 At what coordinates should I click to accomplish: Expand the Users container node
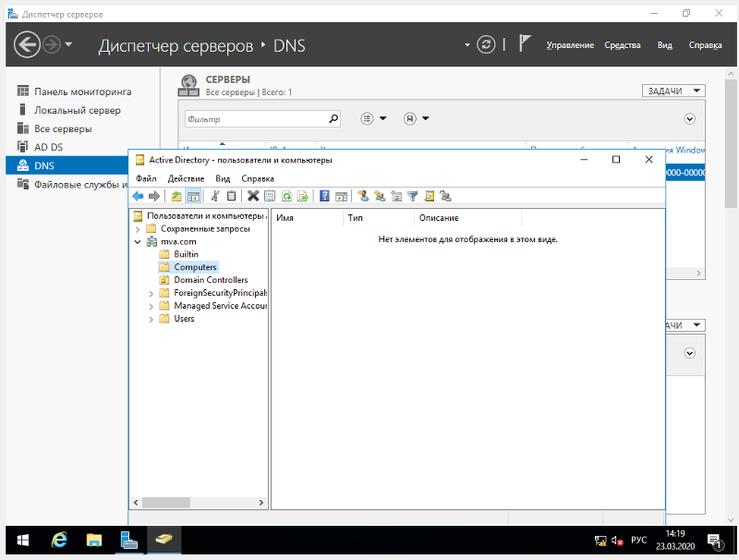(151, 319)
